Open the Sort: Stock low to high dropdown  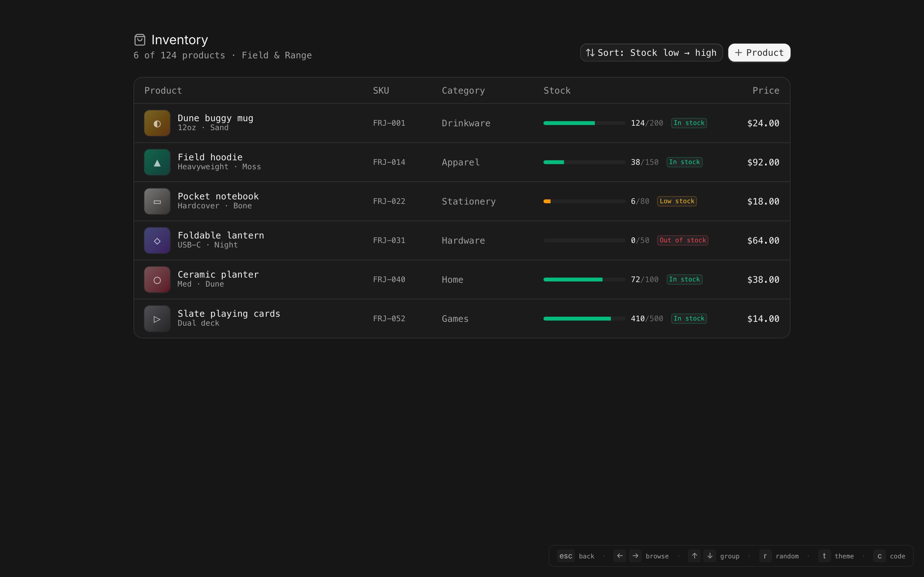(651, 53)
